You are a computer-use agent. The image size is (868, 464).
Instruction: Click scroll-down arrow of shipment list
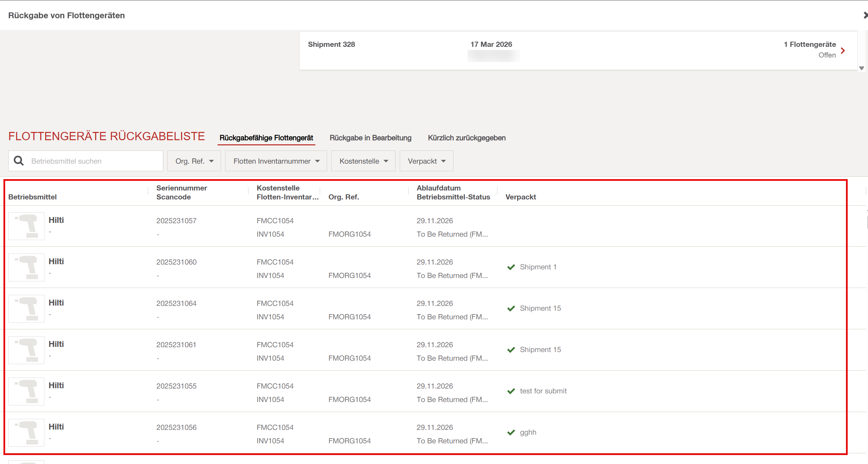tap(861, 68)
